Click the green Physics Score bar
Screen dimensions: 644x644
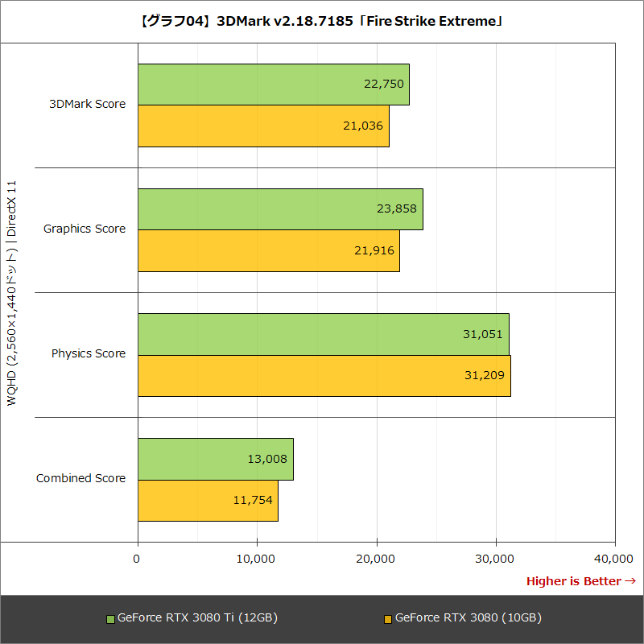pyautogui.click(x=322, y=334)
